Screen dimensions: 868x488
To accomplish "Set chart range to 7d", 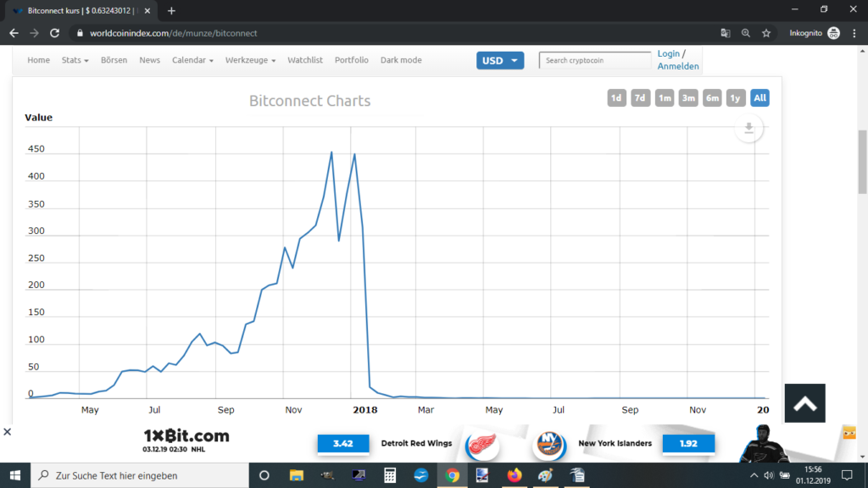I will tap(640, 98).
